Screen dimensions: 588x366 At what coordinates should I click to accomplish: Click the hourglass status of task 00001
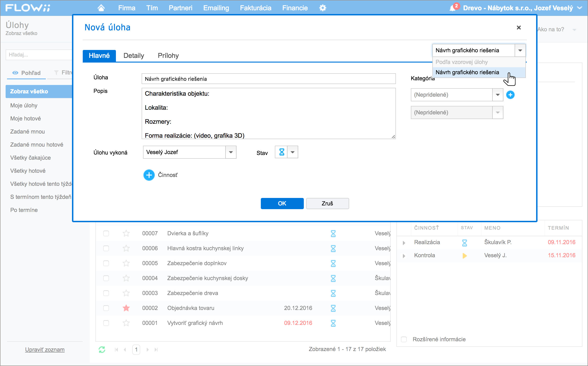pos(333,323)
